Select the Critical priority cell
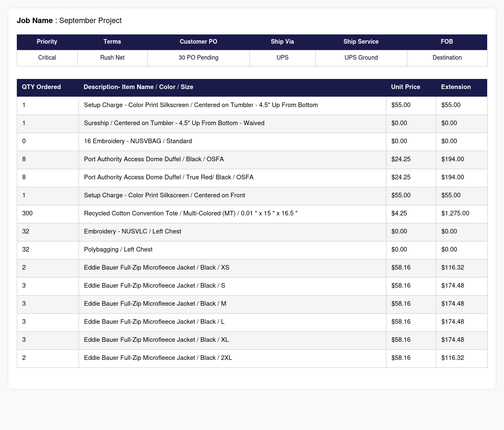The width and height of the screenshot is (504, 430). (x=47, y=58)
